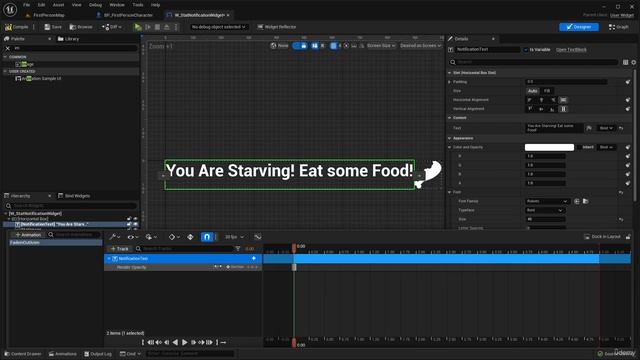Open the Font Family dropdown
640x360 pixels.
(x=547, y=201)
